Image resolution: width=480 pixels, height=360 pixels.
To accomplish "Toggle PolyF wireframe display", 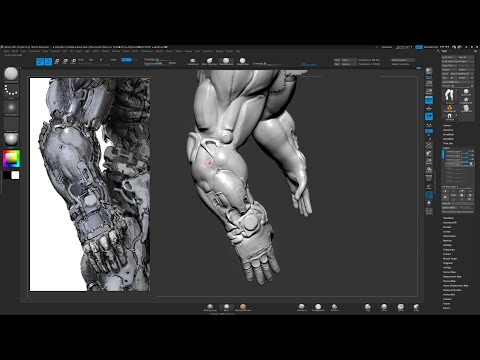I will tap(429, 178).
